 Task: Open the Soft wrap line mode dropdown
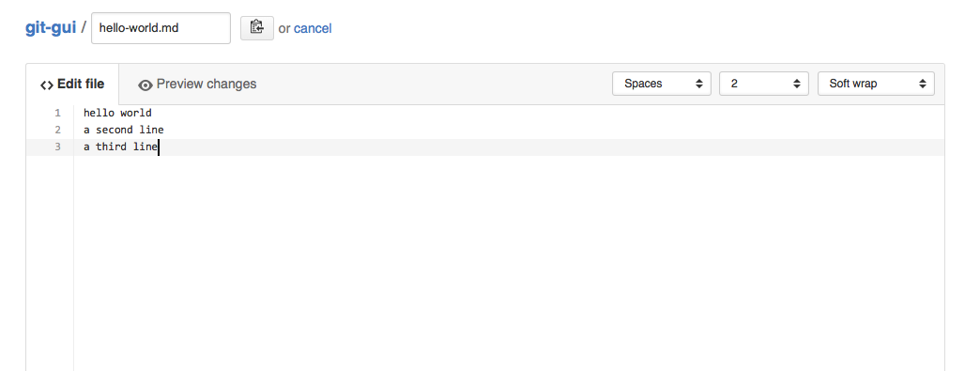pyautogui.click(x=876, y=84)
